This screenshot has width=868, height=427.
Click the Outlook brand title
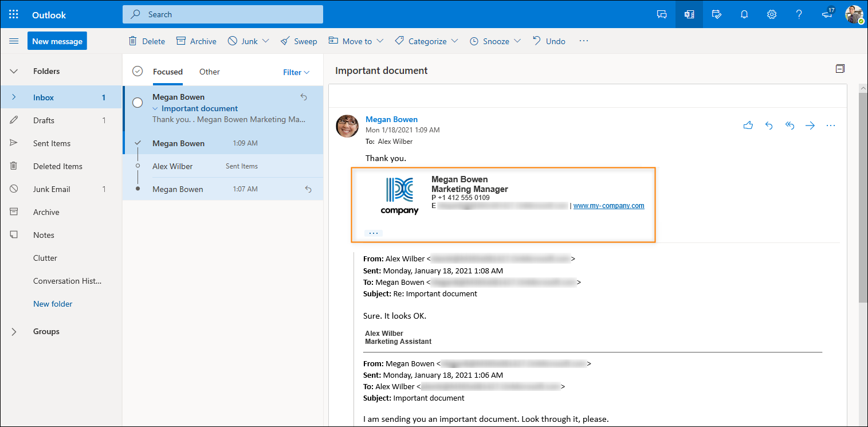coord(49,15)
